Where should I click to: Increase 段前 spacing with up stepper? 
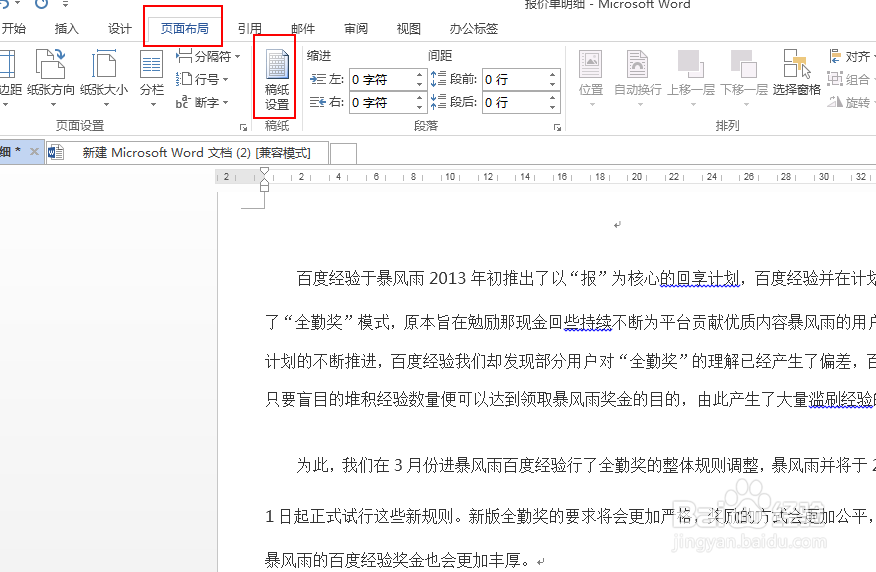tap(553, 74)
